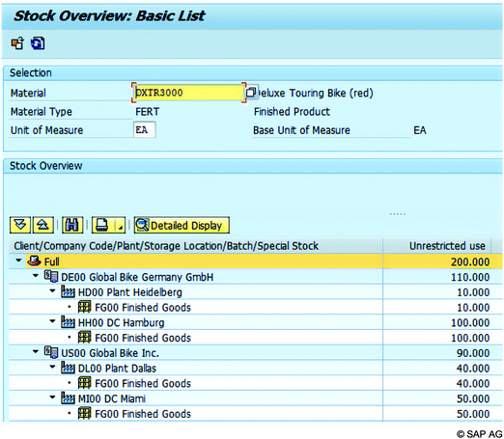504x439 pixels.
Task: Collapse the Full client node
Action: pos(18,261)
